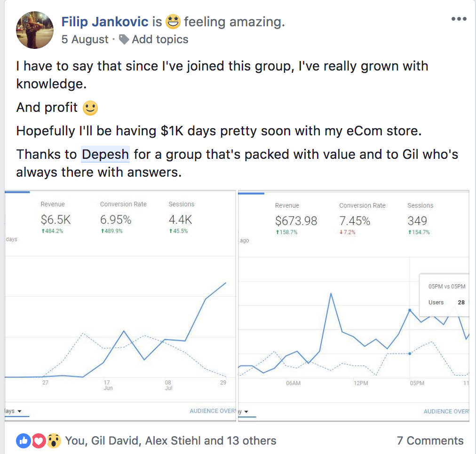This screenshot has height=454, width=476.
Task: Click the right chart's AUDIENCE OVERVIEW link
Action: coord(446,412)
